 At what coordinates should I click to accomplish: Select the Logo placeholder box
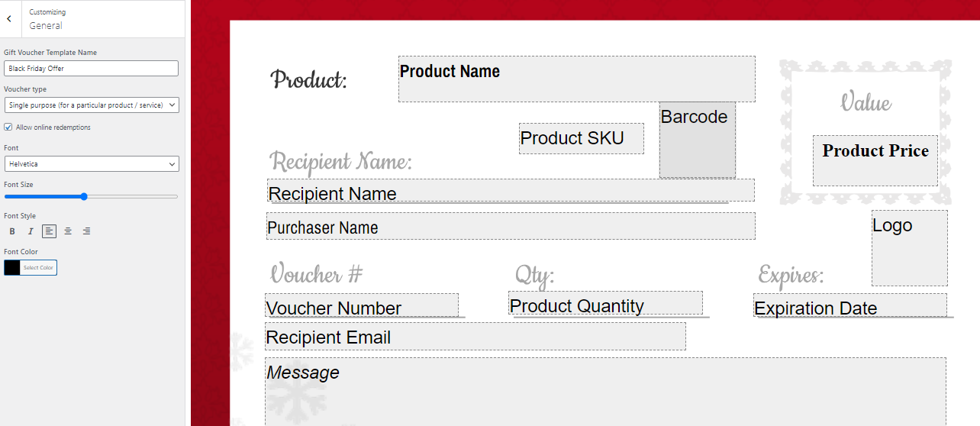(910, 248)
